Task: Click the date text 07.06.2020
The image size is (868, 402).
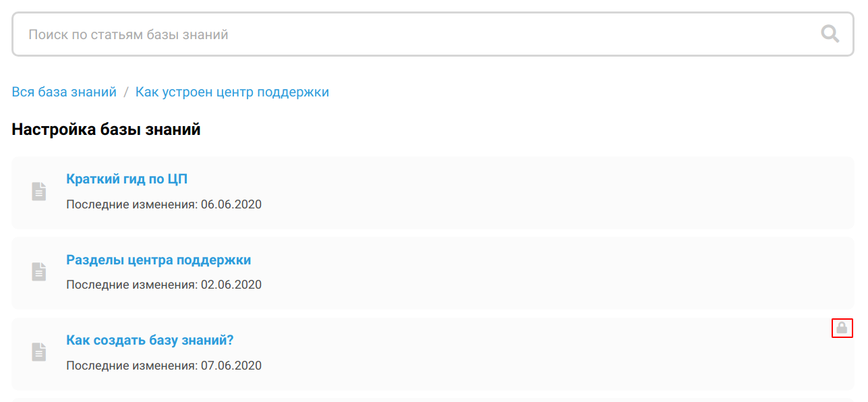Action: (x=231, y=366)
